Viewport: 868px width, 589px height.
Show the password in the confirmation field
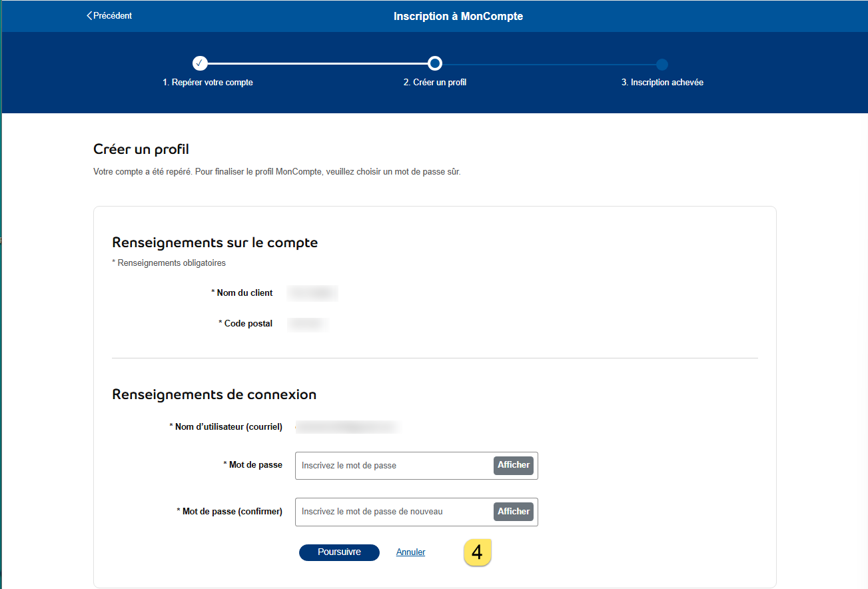pyautogui.click(x=513, y=512)
